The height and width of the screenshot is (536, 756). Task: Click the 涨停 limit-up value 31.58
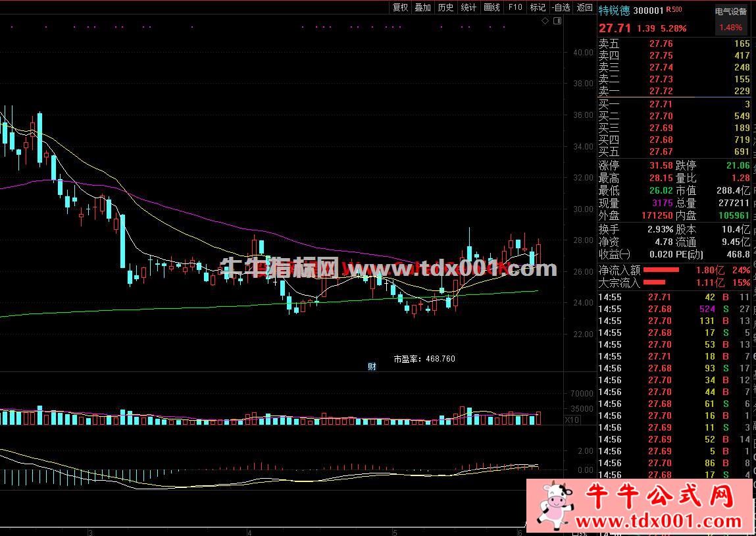click(661, 166)
